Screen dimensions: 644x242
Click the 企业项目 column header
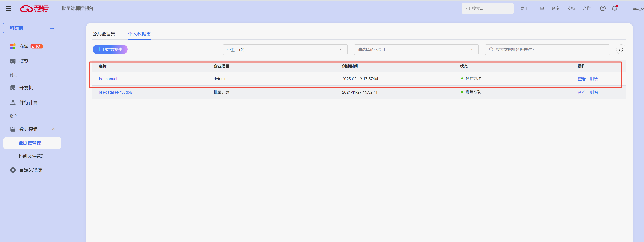pyautogui.click(x=221, y=66)
